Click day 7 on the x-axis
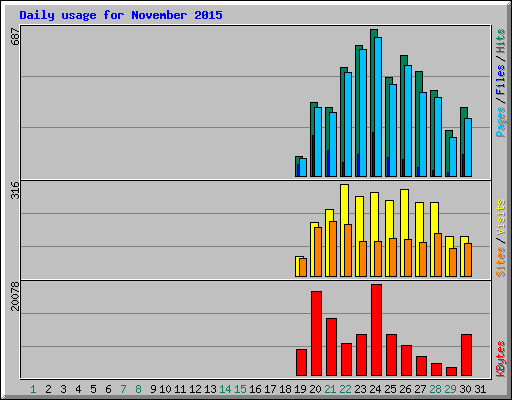This screenshot has width=512, height=400. [123, 389]
